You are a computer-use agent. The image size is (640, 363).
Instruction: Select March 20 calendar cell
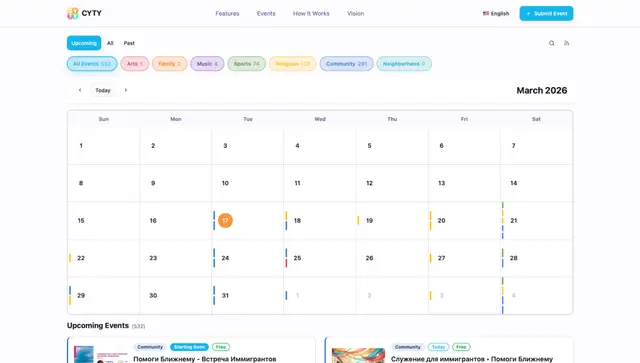pyautogui.click(x=464, y=220)
